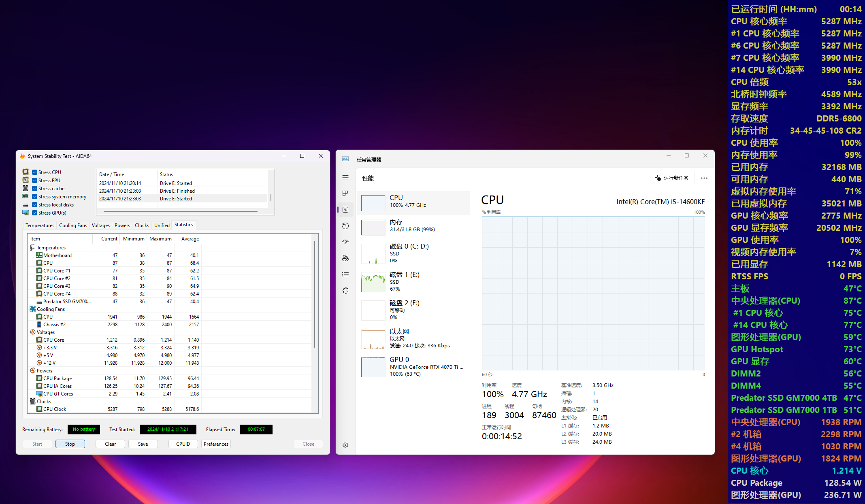
Task: Open Task Manager settings gear
Action: pos(345,445)
